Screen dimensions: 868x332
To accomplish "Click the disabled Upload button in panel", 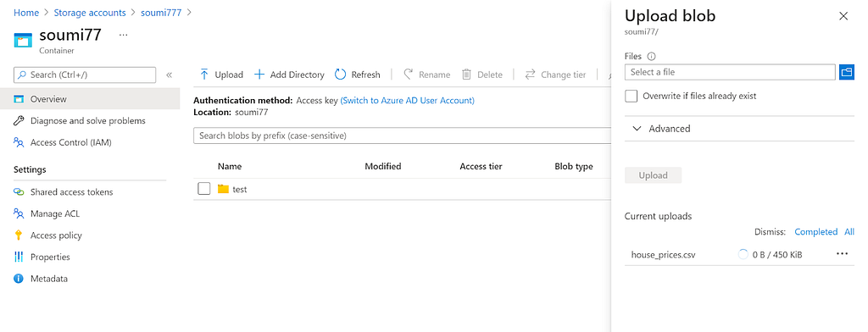I will click(654, 175).
